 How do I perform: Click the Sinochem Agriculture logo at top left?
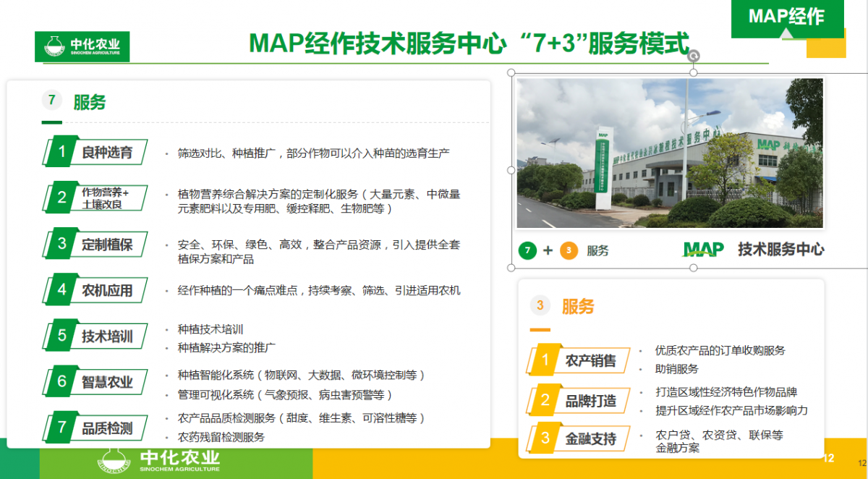point(82,47)
